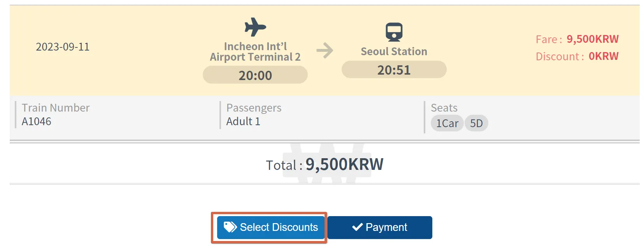Click the arrow between the two stations
The image size is (644, 248).
(325, 51)
